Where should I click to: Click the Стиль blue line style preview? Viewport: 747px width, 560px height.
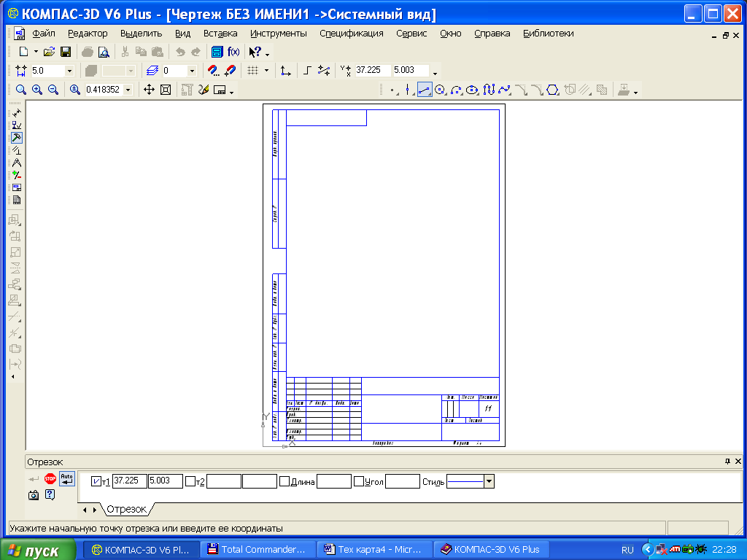point(465,481)
